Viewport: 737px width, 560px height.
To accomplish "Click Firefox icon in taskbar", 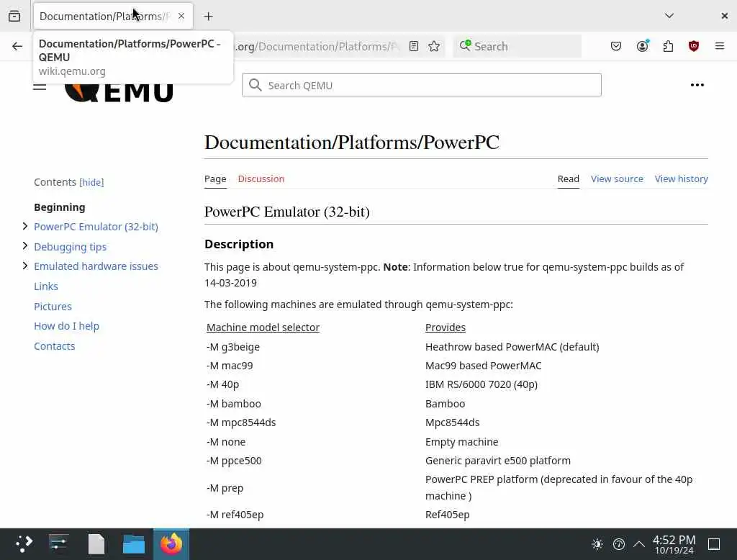I will click(x=171, y=544).
